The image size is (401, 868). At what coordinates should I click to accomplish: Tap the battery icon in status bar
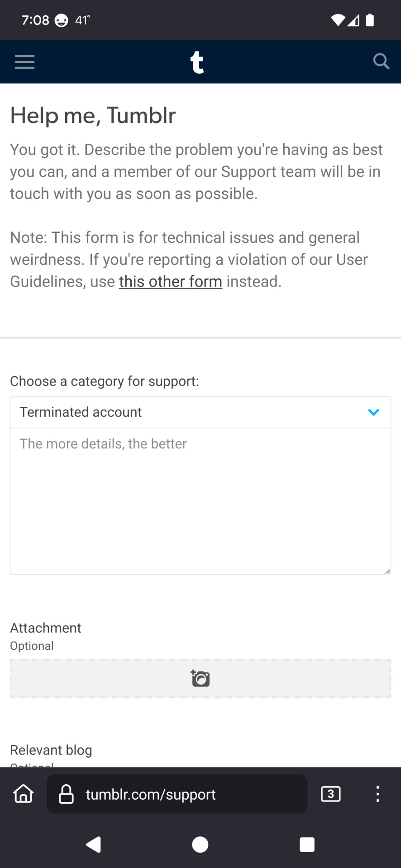(x=370, y=20)
